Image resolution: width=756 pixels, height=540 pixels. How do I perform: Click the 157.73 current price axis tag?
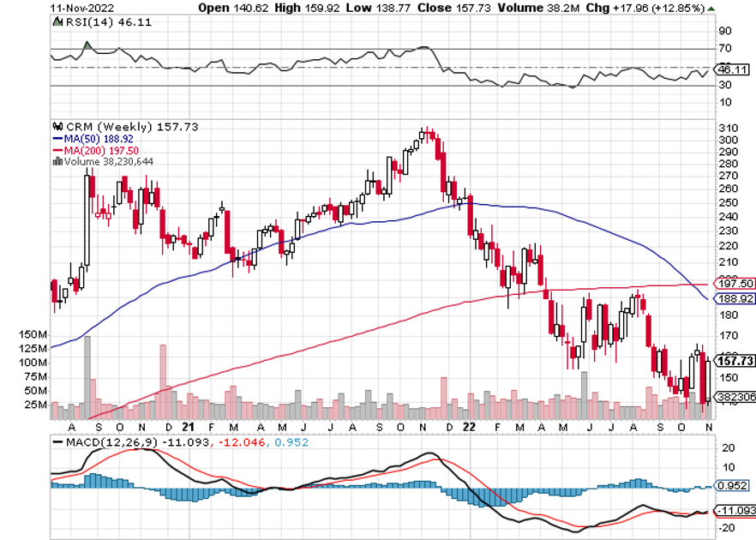pos(733,362)
